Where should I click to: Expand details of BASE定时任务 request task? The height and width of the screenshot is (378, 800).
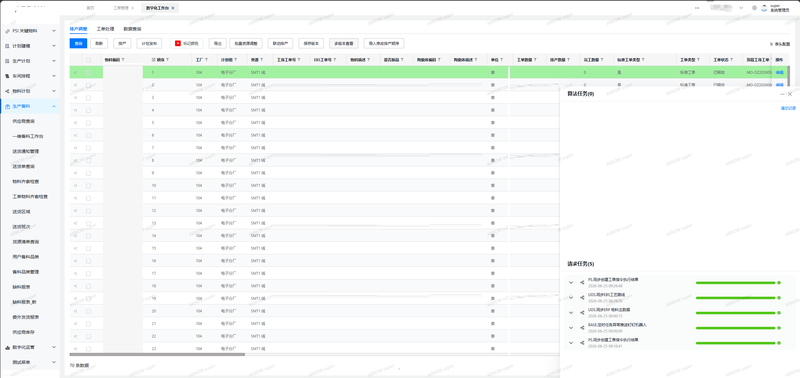point(571,328)
